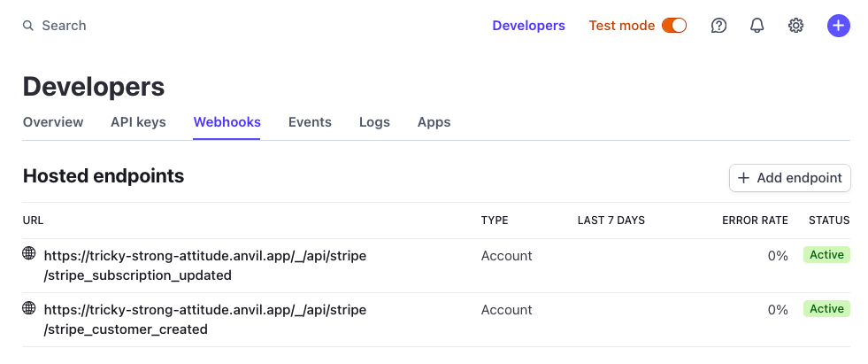868x364 pixels.
Task: Click the search magnifier icon
Action: 28,26
